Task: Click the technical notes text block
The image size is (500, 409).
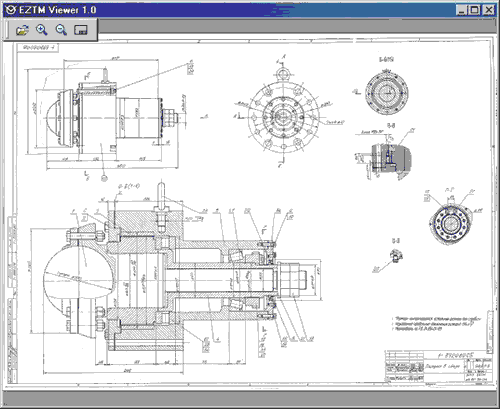Action: 436,324
